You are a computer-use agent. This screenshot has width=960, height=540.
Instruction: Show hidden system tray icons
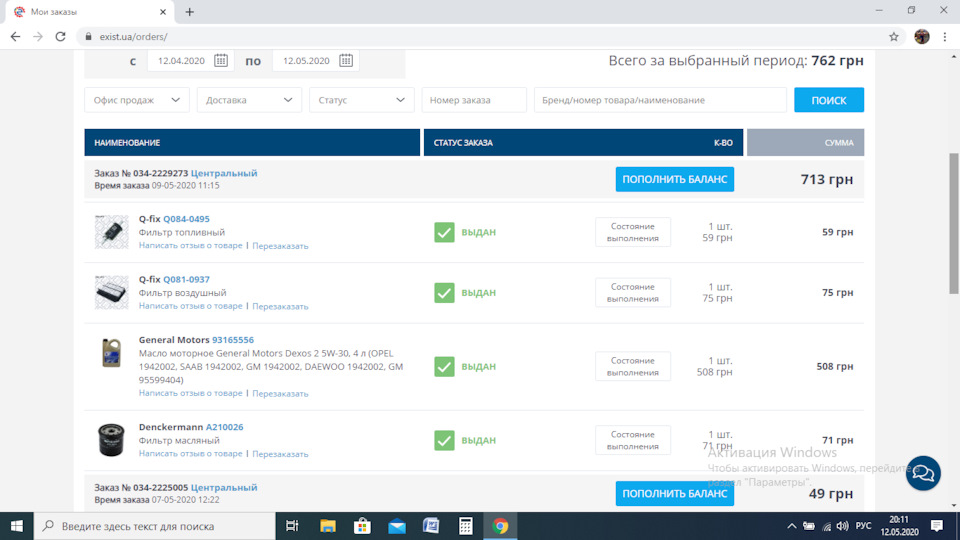pyautogui.click(x=792, y=526)
